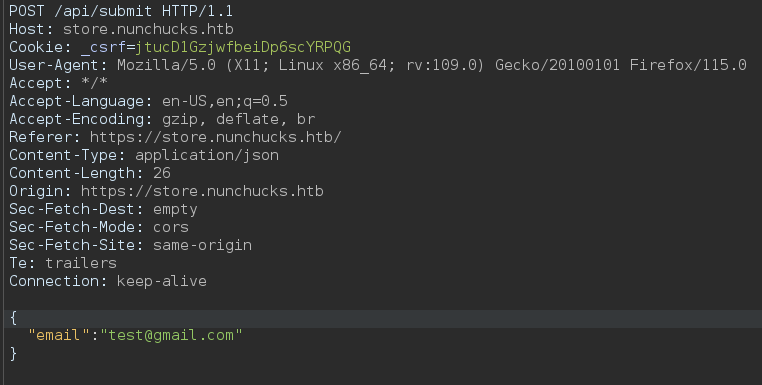Click the Accept-Language header value
Viewport: 762px width, 385px height.
(225, 101)
